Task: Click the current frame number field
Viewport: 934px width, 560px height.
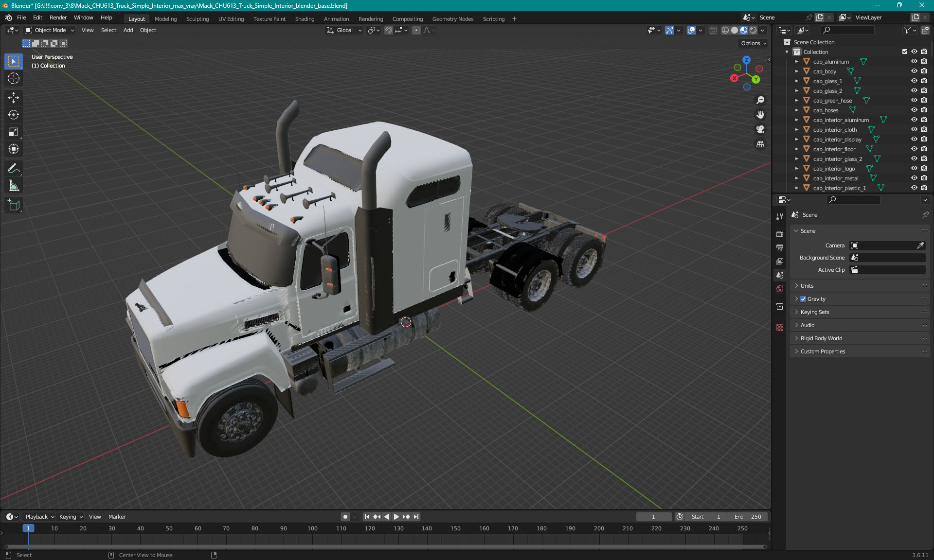Action: click(x=653, y=517)
